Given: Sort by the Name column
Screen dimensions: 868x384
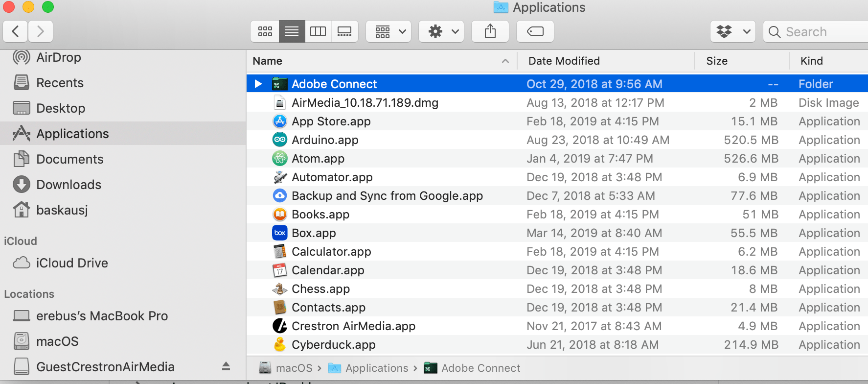Looking at the screenshot, I should coord(382,61).
